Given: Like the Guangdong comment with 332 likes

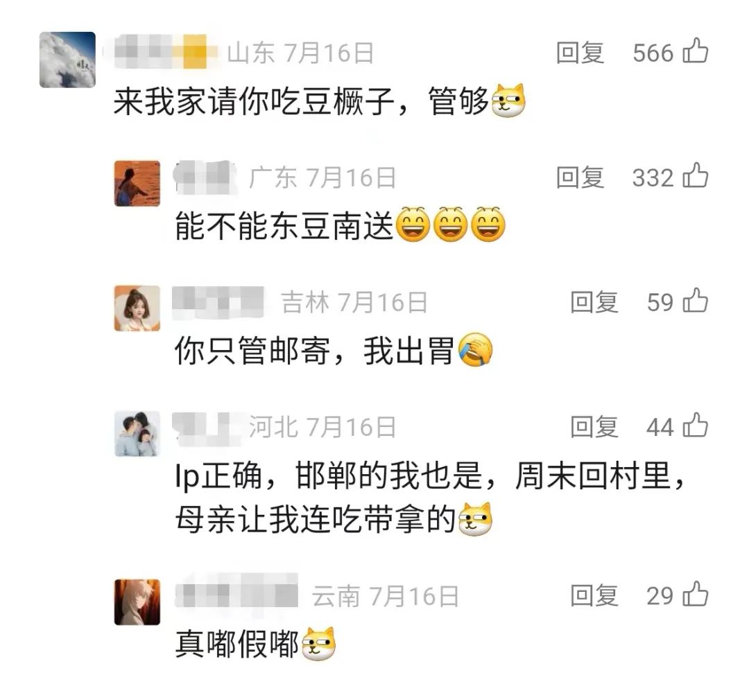Looking at the screenshot, I should [x=696, y=175].
